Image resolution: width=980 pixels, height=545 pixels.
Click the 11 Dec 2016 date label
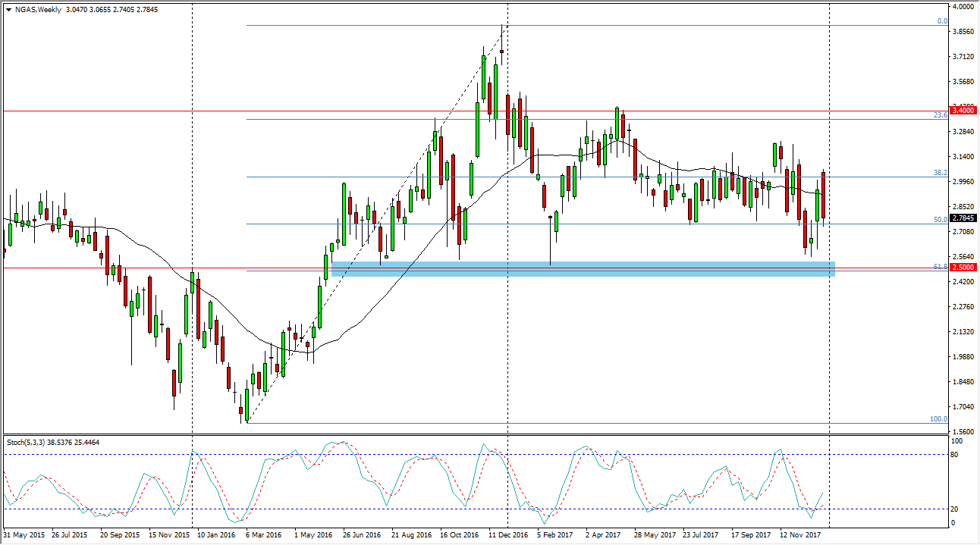(508, 535)
